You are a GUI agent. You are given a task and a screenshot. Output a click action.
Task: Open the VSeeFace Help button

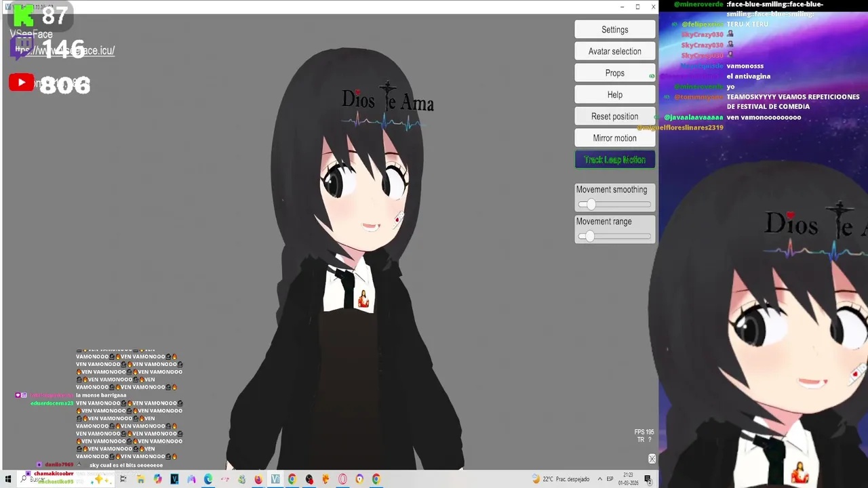(x=614, y=95)
